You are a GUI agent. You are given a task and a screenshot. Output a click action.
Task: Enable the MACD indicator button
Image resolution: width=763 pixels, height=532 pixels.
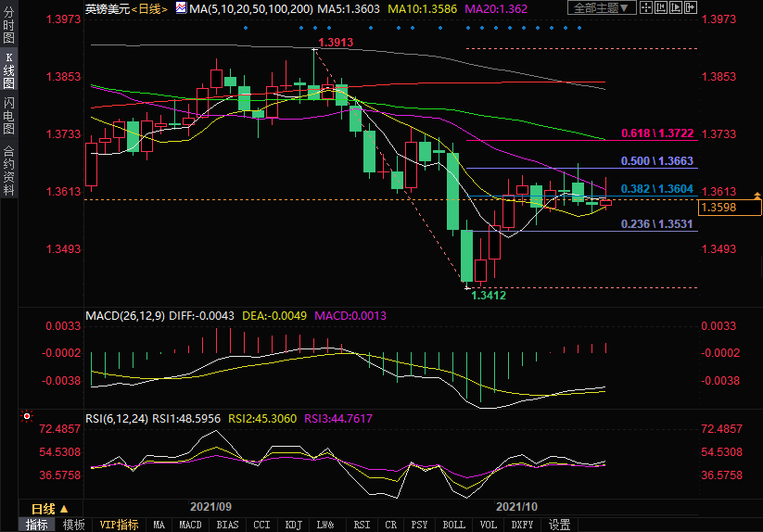[x=190, y=525]
